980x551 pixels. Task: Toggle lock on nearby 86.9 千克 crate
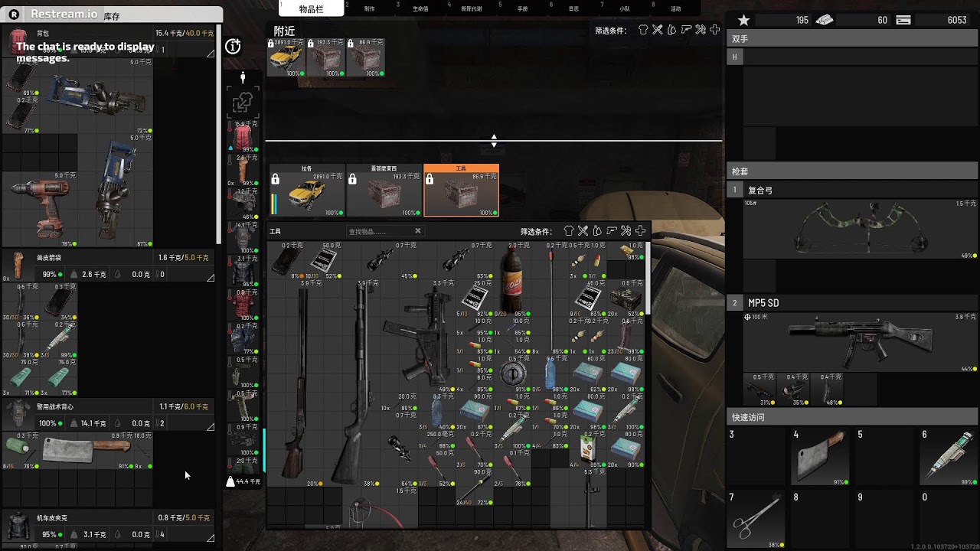pos(351,44)
